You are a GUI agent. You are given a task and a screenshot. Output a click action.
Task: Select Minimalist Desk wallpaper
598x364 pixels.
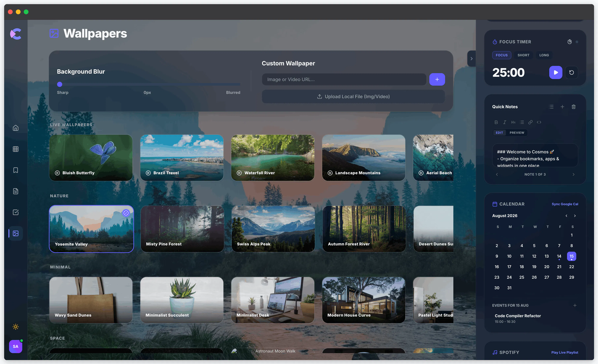[273, 300]
